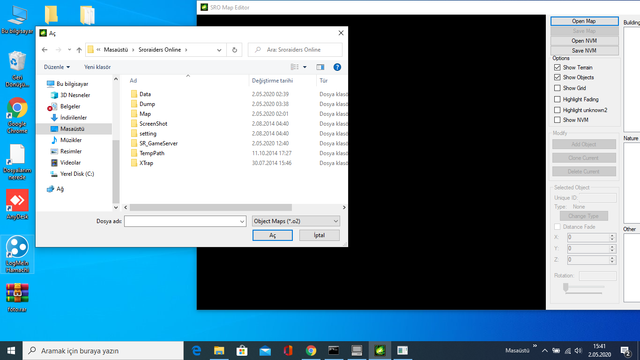
Task: Select 3D Nesneler in tree
Action: (x=74, y=95)
